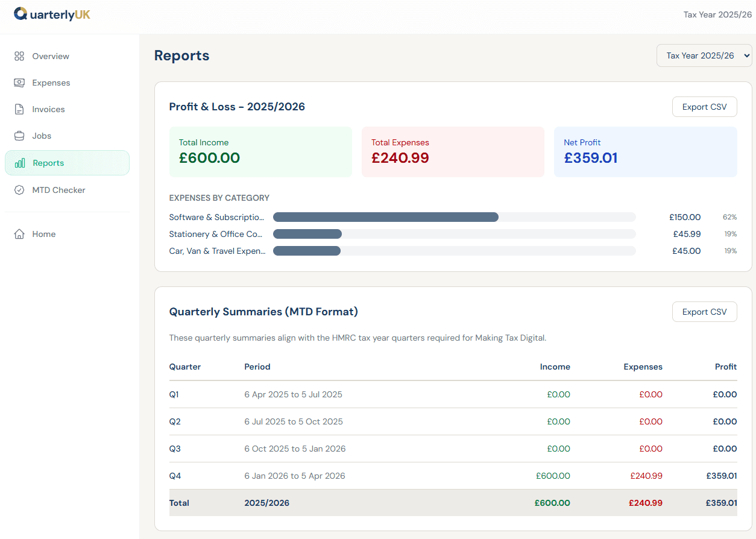Open the Tax Year 2025/26 dropdown
Image resolution: width=756 pixels, height=539 pixels.
[704, 55]
